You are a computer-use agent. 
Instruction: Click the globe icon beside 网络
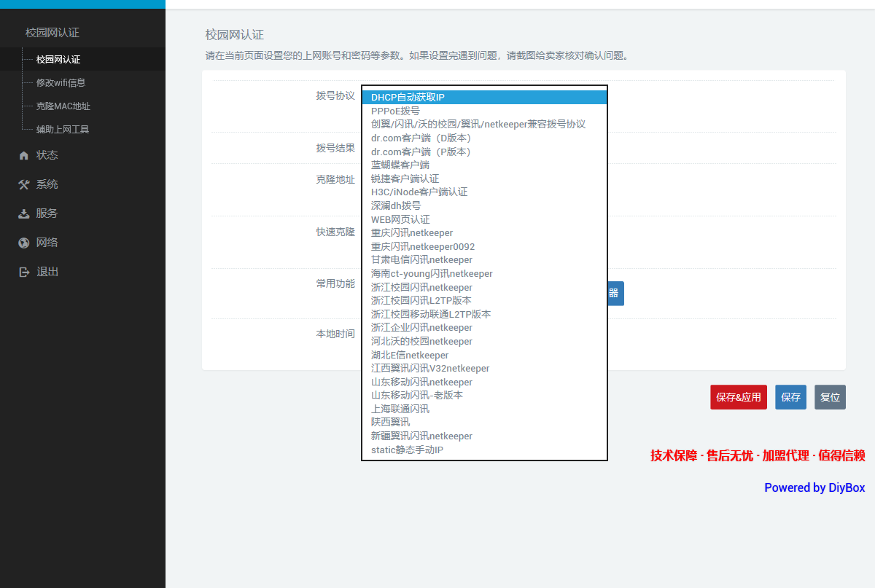tap(24, 243)
